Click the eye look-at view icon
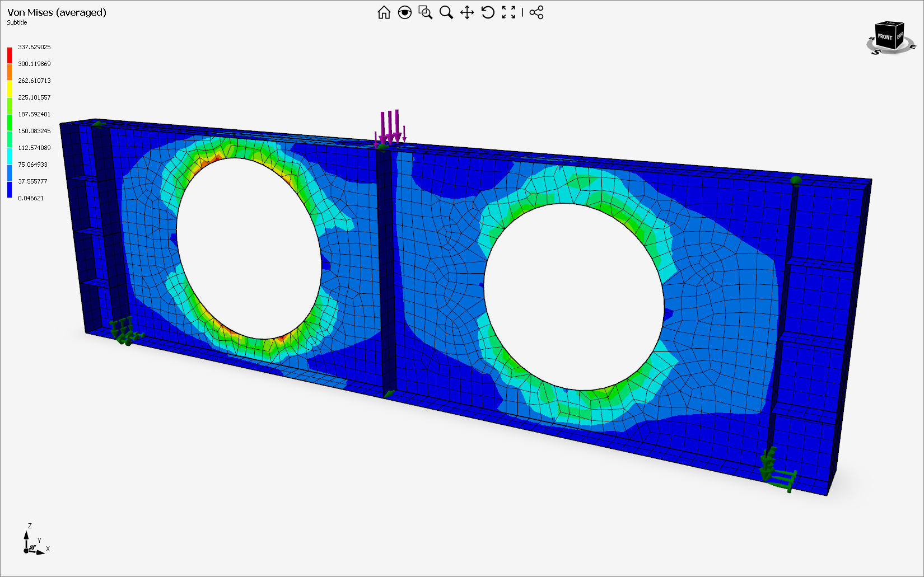 click(x=404, y=12)
